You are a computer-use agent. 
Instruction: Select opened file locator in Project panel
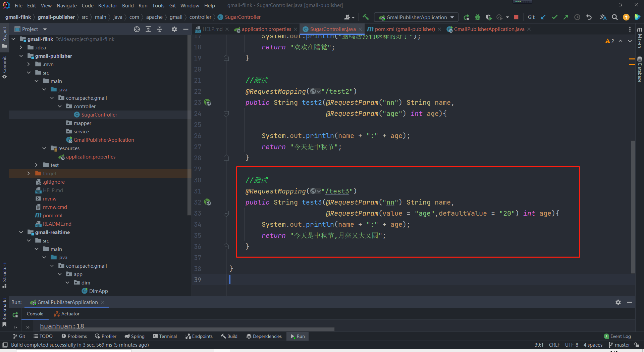point(137,29)
